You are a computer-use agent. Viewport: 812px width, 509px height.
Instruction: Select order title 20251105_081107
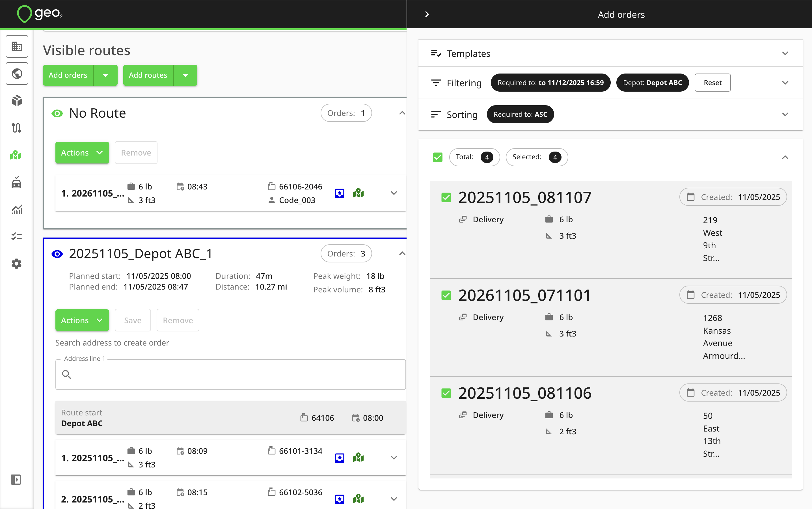click(525, 197)
